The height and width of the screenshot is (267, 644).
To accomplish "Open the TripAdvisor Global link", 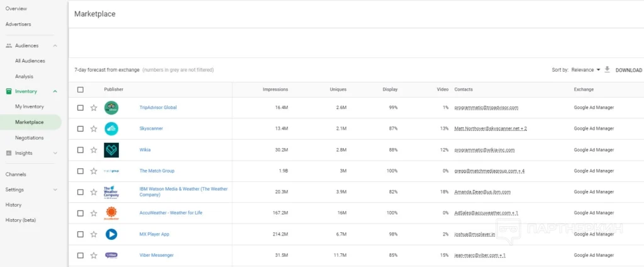I will pos(158,108).
